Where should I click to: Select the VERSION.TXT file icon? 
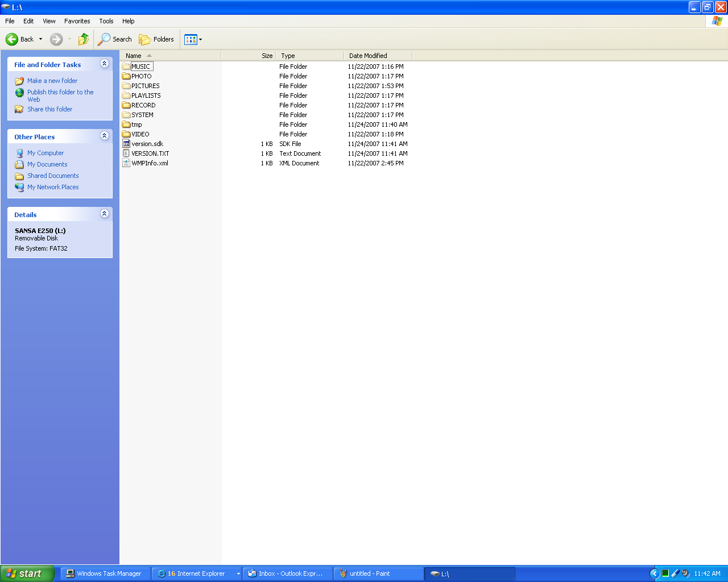126,153
